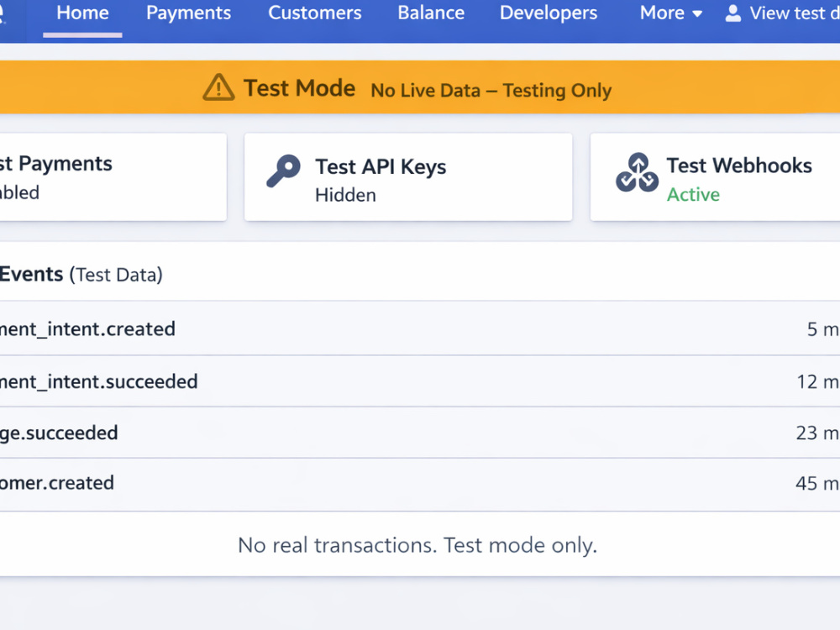Screen dimensions: 840x630
Task: Open the payment_intent.created event row
Action: point(420,328)
